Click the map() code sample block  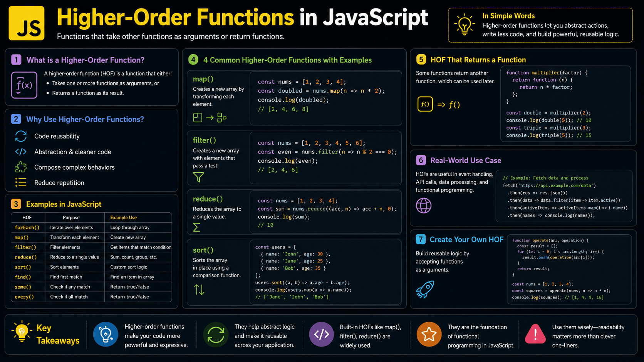pos(325,98)
